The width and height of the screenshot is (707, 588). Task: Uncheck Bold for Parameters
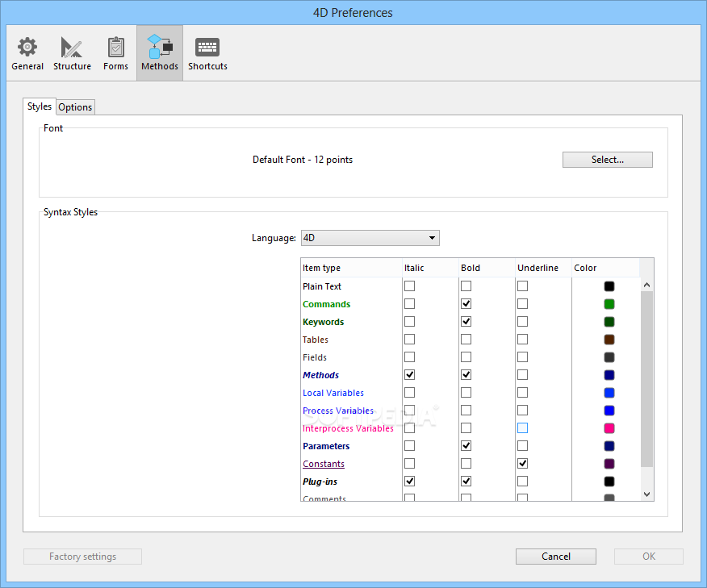pyautogui.click(x=466, y=445)
